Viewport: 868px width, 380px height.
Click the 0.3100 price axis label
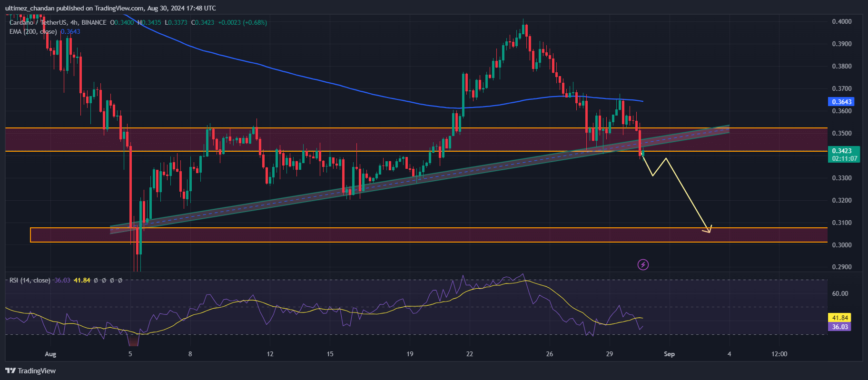point(842,223)
